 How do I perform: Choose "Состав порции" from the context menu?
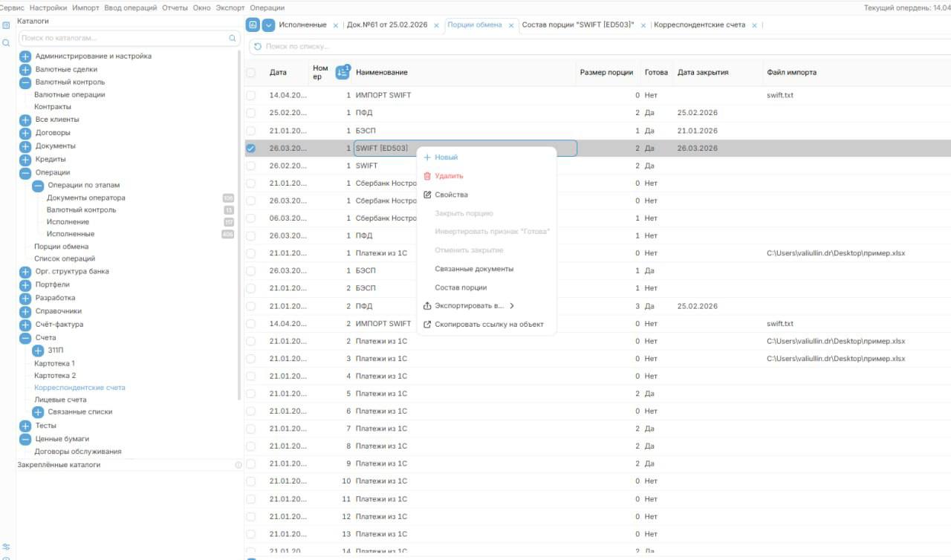[x=461, y=287]
